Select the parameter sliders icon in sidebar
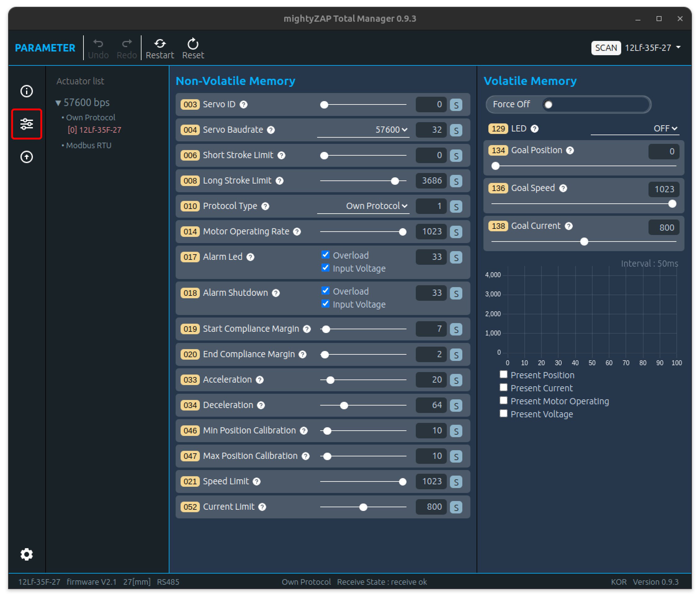This screenshot has width=700, height=599. tap(27, 124)
